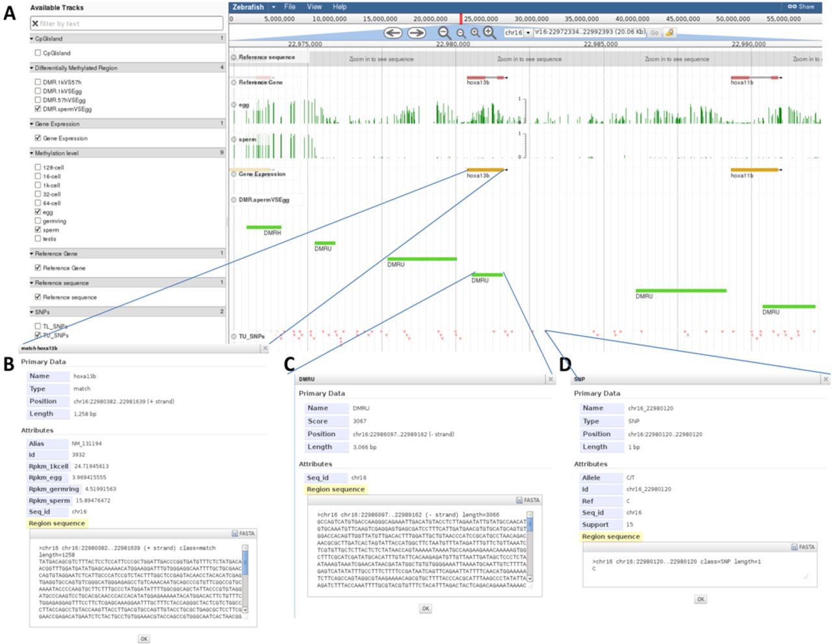The height and width of the screenshot is (644, 832).
Task: Collapse the Methylation level category
Action: [x=32, y=153]
